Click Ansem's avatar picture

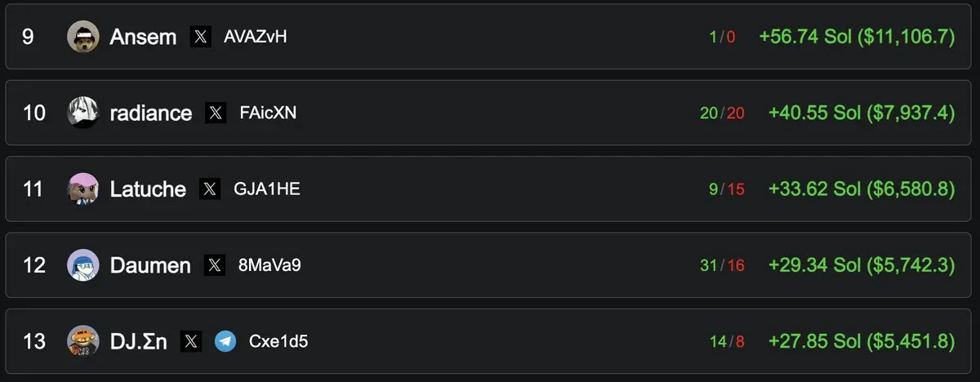click(x=83, y=37)
